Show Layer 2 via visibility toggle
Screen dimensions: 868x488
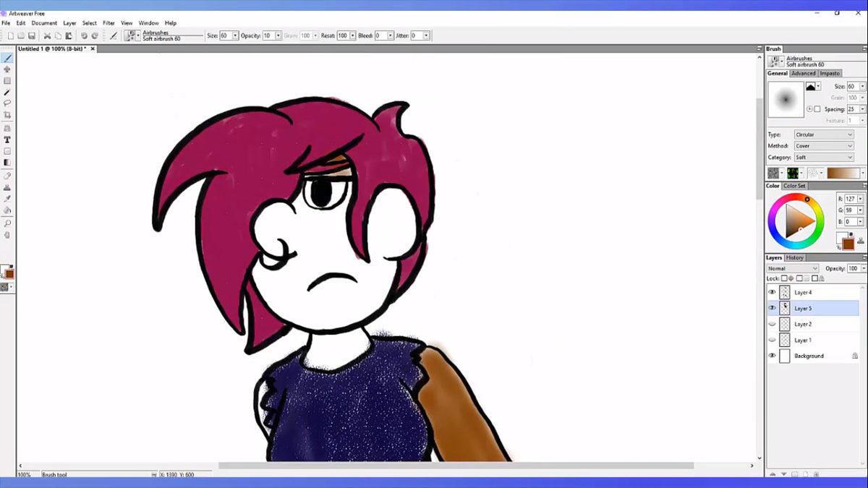[x=772, y=324]
